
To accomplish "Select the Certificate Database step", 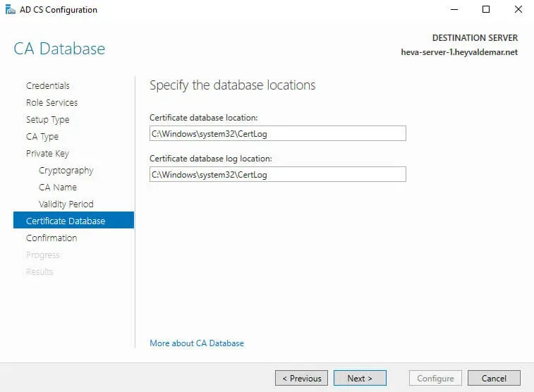I will click(73, 220).
